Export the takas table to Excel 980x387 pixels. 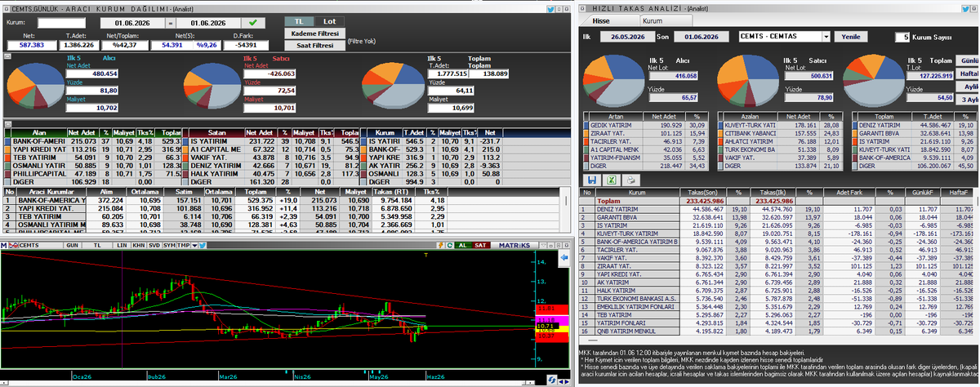tap(612, 180)
